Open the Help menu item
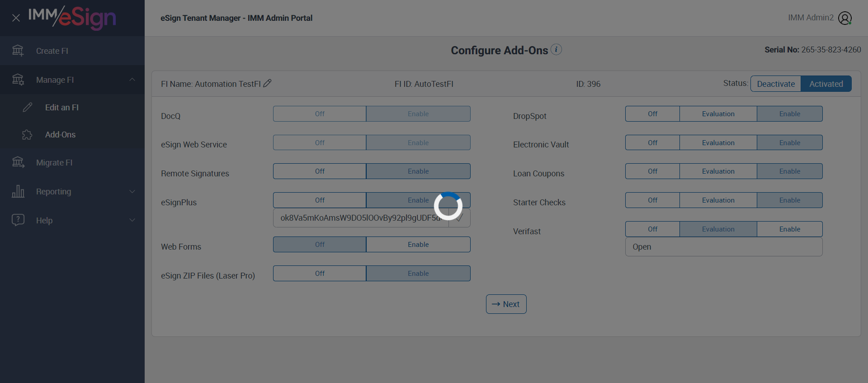The width and height of the screenshot is (868, 383). tap(72, 220)
